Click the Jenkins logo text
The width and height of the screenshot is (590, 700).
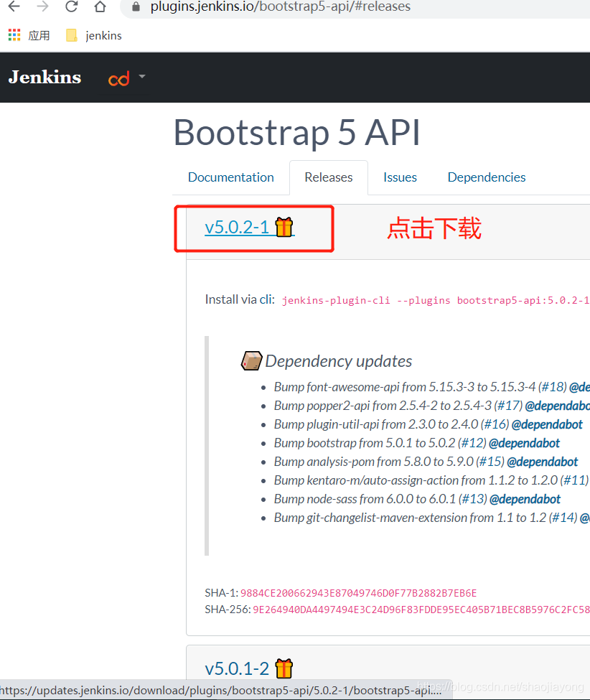point(45,78)
